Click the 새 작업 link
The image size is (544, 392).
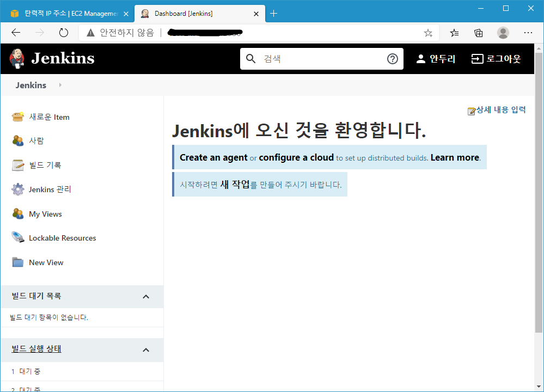tap(235, 184)
